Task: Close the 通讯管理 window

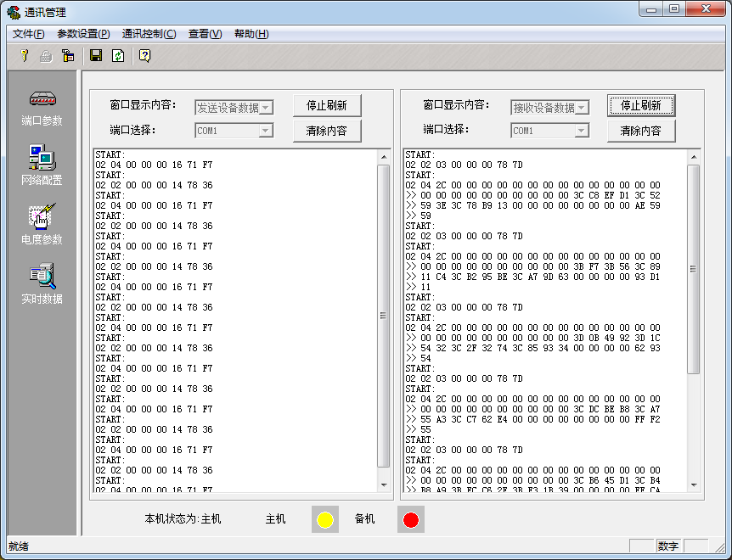Action: (707, 9)
